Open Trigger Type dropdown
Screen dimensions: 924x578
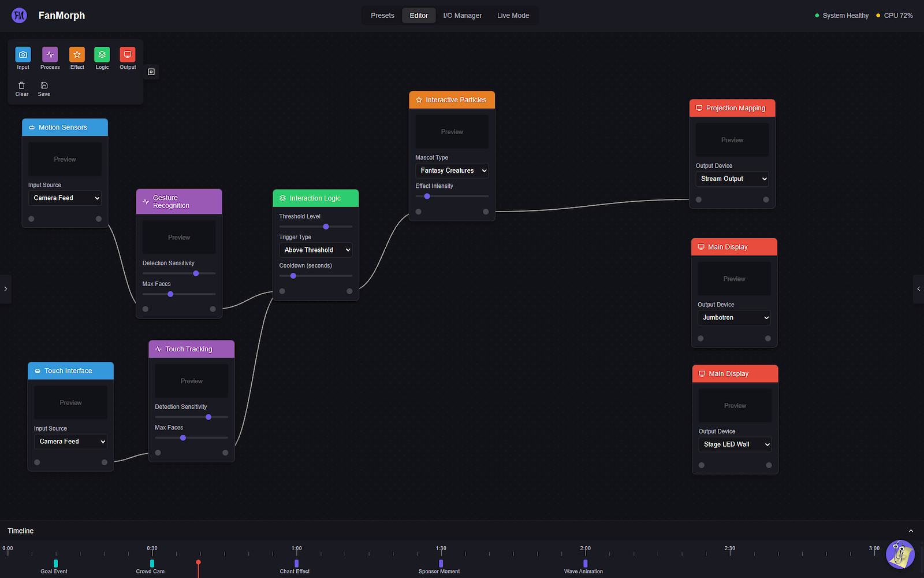coord(316,250)
